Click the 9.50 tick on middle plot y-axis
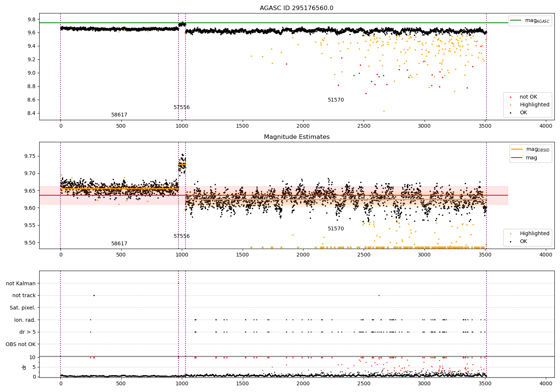This screenshot has width=560, height=392. [29, 243]
